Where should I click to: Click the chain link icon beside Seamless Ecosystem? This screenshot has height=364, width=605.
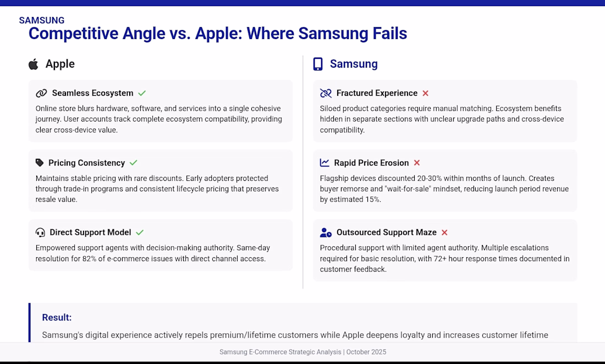click(41, 93)
